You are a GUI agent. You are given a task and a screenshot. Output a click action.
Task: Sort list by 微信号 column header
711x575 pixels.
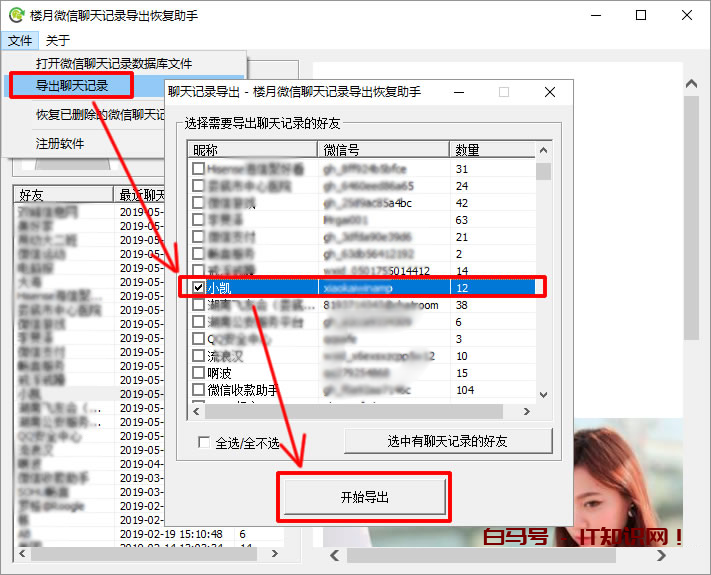point(382,150)
